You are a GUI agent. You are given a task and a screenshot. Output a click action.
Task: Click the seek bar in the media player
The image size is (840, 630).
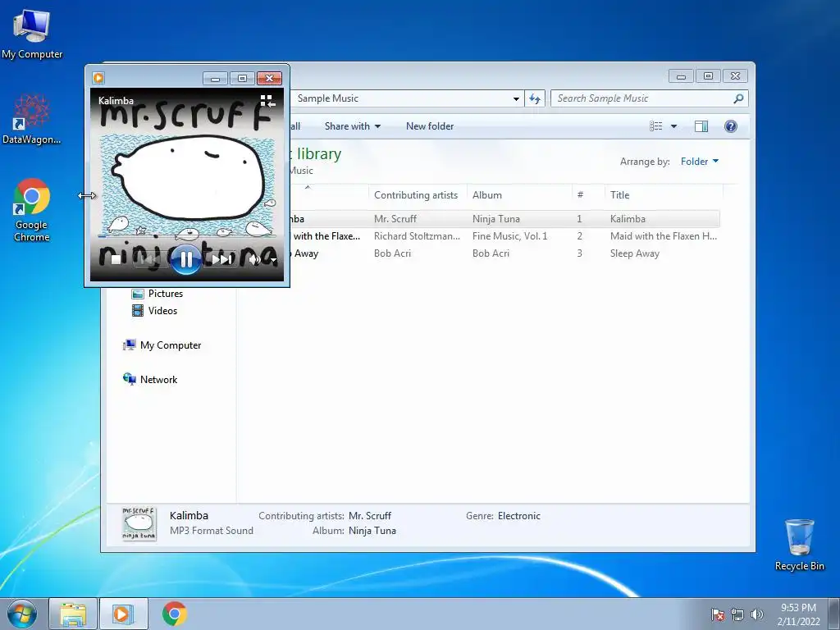tap(186, 235)
